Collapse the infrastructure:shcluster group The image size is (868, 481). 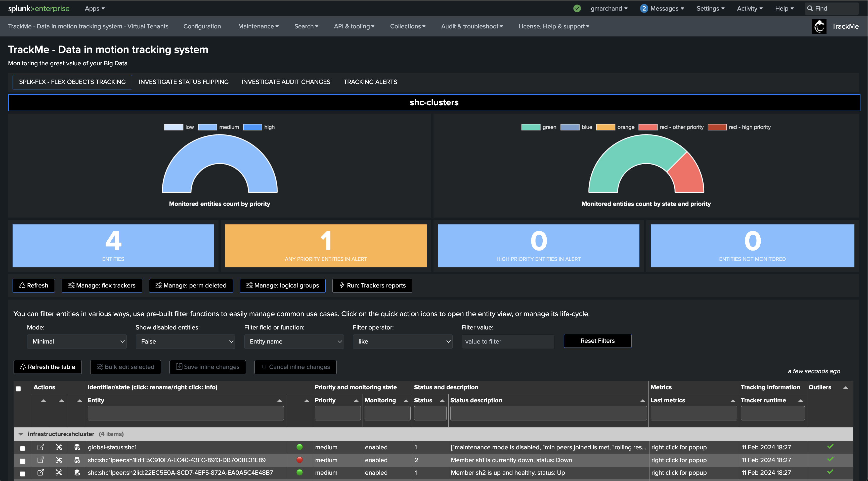click(x=21, y=434)
